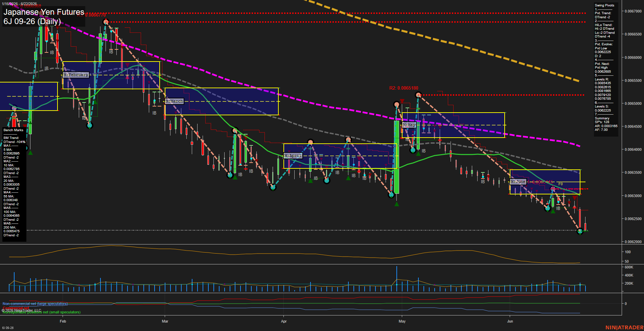Viewport: 644px width, 331px height.
Task: Click the 'Pvt. Evolve:' line
Action: click(604, 44)
